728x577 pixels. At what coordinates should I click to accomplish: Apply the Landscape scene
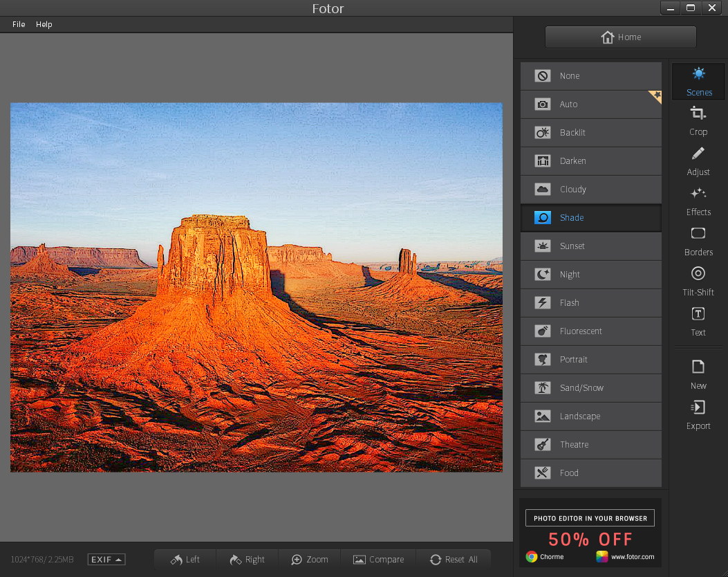(x=590, y=416)
